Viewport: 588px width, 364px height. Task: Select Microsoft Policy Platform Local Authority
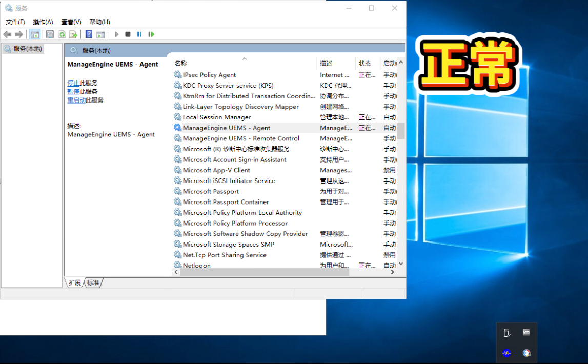pos(242,213)
